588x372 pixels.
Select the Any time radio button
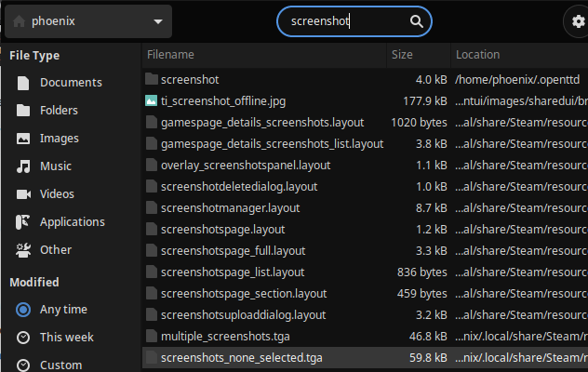pos(23,310)
